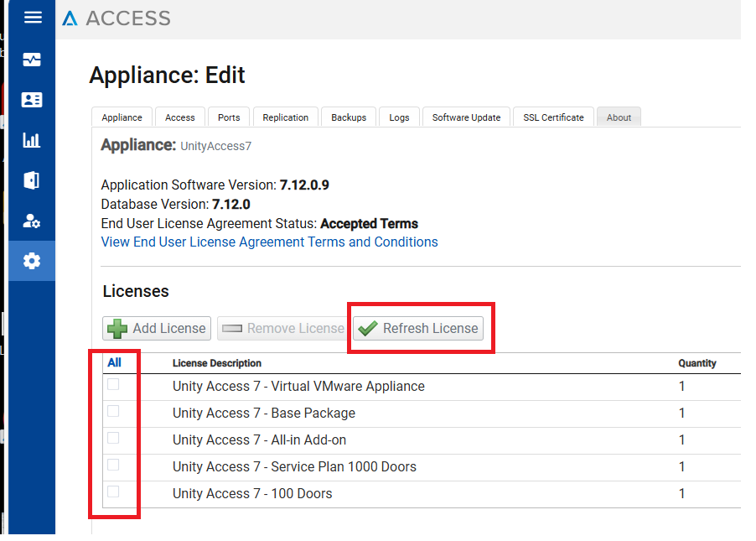Toggle the 100 Doors license checkbox

[113, 492]
